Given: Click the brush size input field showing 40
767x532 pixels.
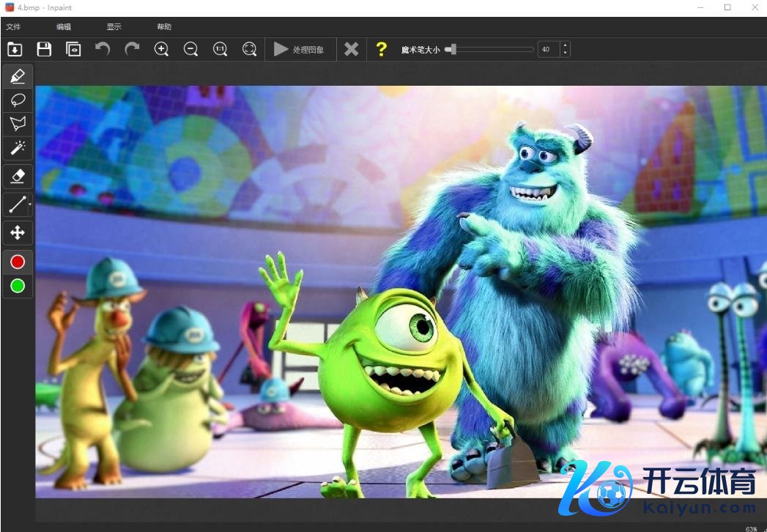Looking at the screenshot, I should pyautogui.click(x=547, y=49).
